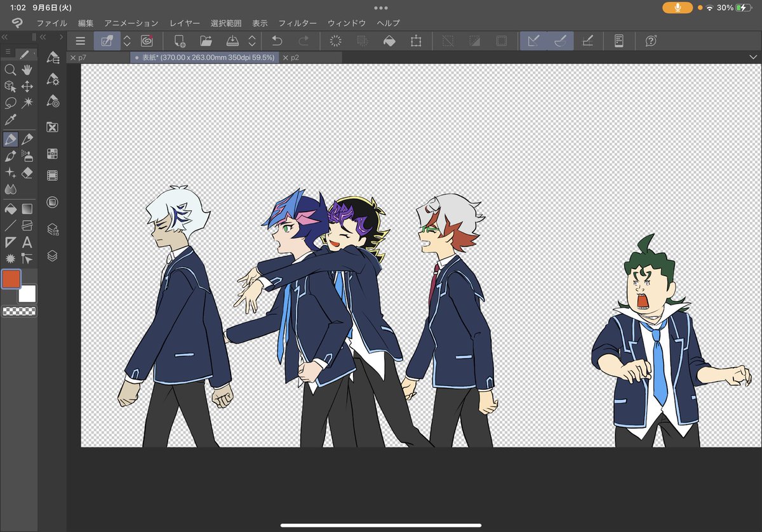The width and height of the screenshot is (762, 532).
Task: Open the smartphone companion mode icon
Action: click(619, 41)
